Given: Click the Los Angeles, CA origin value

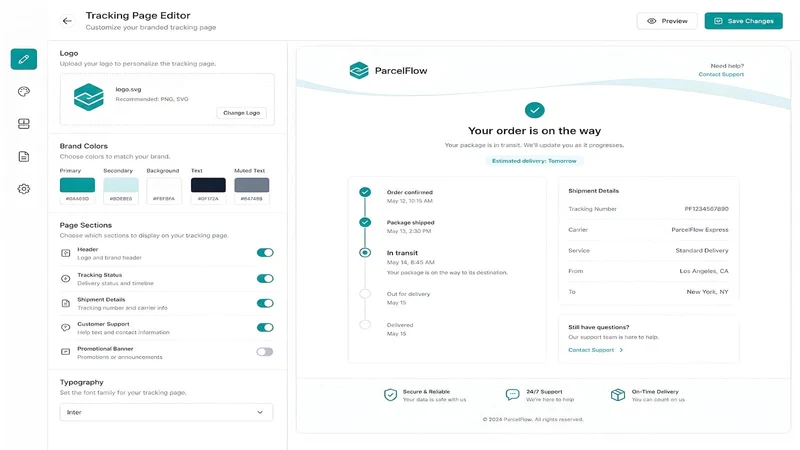Looking at the screenshot, I should point(704,271).
